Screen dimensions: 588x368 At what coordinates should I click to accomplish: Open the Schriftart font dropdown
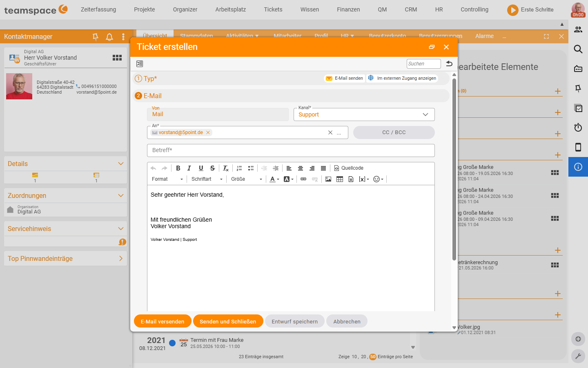tap(207, 179)
